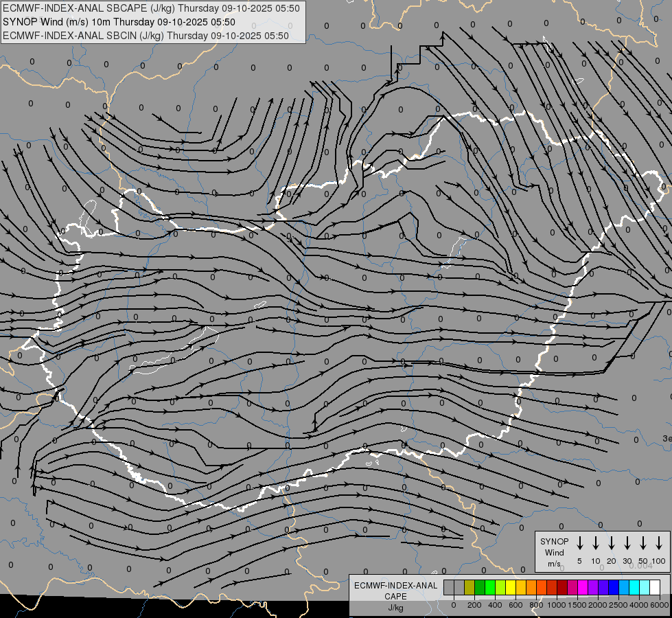Click the SYNOP label in the wind legend
The height and width of the screenshot is (618, 672).
click(554, 541)
